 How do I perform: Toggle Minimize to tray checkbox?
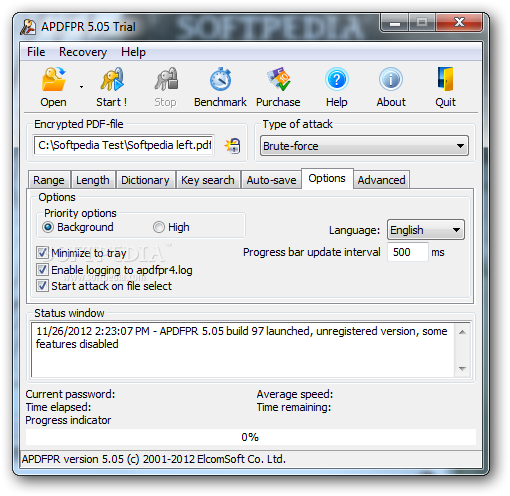coord(42,253)
